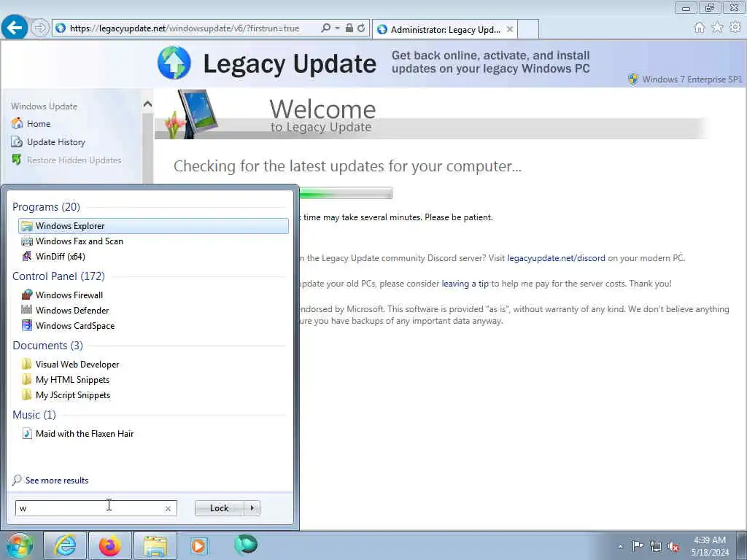Click the Update History icon in sidebar

click(x=17, y=142)
